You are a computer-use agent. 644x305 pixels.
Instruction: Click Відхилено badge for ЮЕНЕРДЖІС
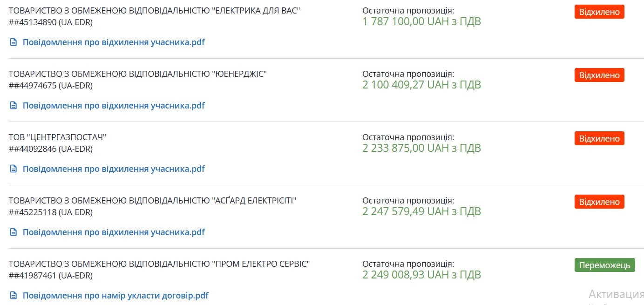click(x=599, y=75)
